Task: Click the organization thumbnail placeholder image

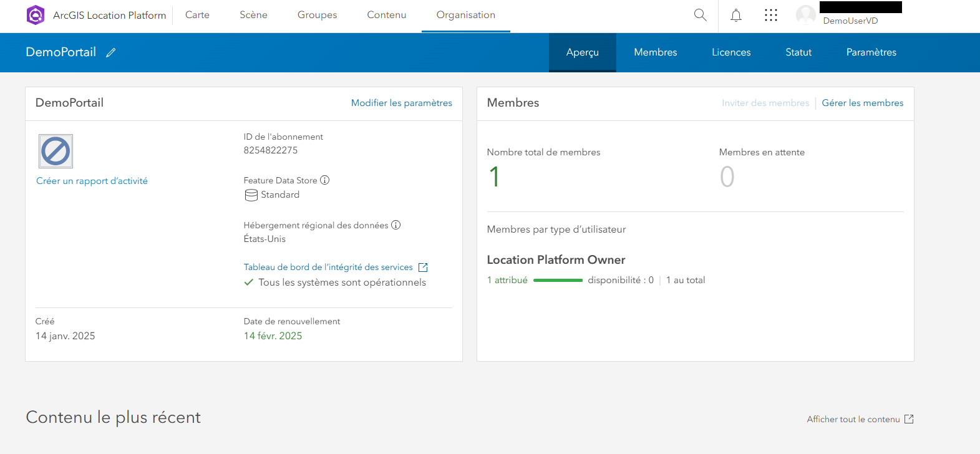Action: [56, 151]
